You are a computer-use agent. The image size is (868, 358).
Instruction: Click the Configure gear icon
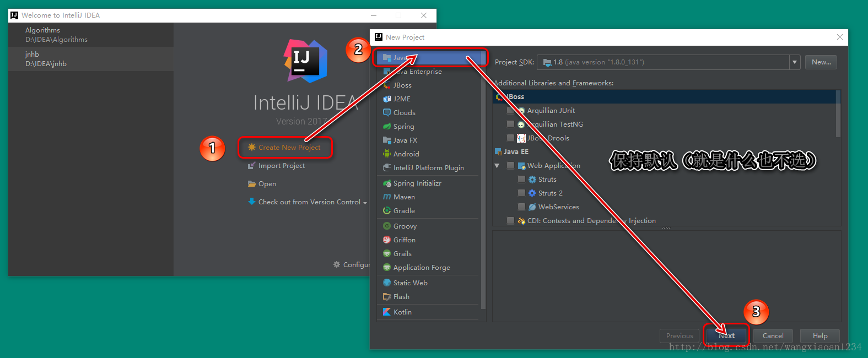337,265
